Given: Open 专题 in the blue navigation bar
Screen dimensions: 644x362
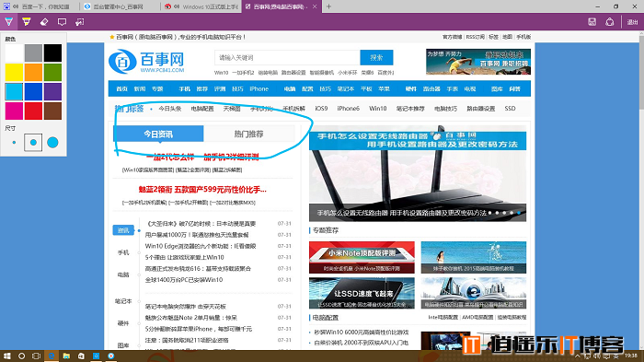Looking at the screenshot, I should click(157, 88).
